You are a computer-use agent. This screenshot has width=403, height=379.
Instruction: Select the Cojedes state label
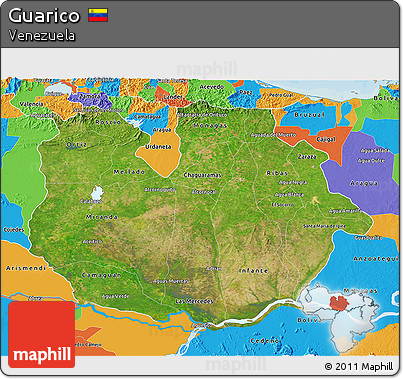point(14,230)
